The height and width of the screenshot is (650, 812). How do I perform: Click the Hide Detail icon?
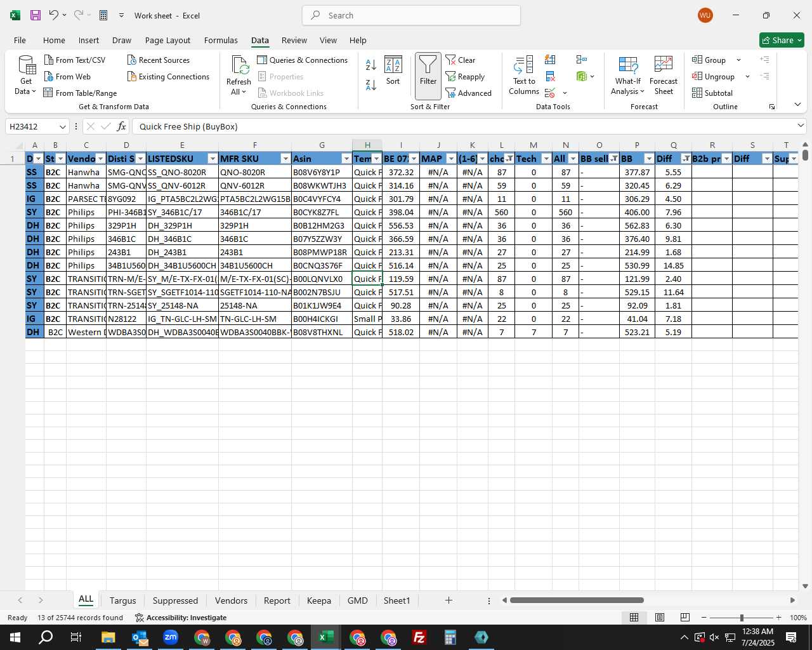click(765, 76)
